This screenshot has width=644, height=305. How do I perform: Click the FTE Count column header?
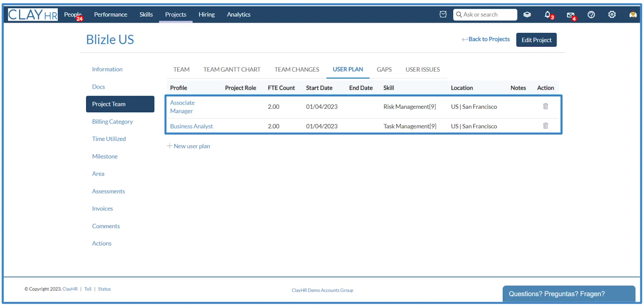281,88
